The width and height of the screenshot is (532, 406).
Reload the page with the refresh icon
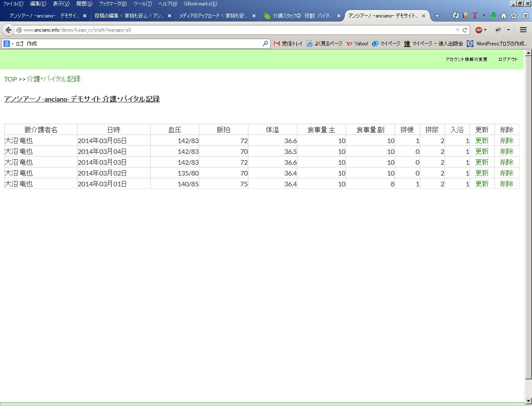465,30
